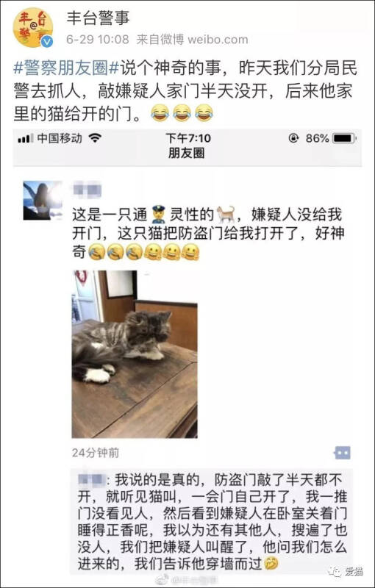
Task: Tap the 24分钟前 time label
Action: (96, 453)
